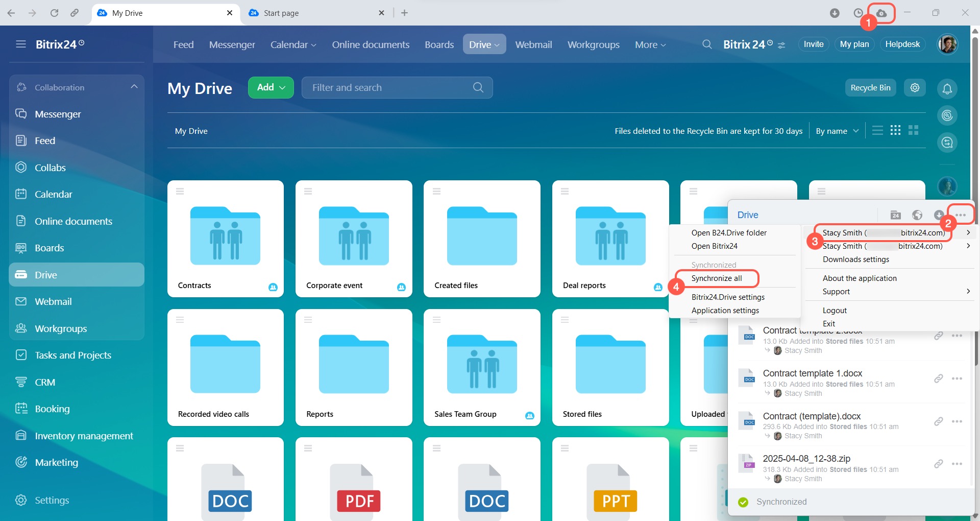Open Downloads settings
Screen dimensions: 980x521
[855, 259]
